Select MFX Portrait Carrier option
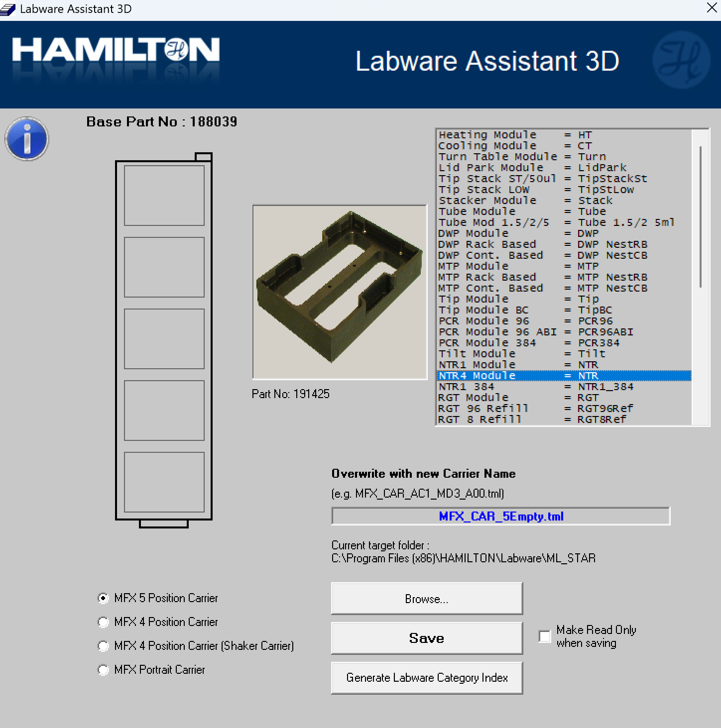The width and height of the screenshot is (721, 728). [x=103, y=670]
